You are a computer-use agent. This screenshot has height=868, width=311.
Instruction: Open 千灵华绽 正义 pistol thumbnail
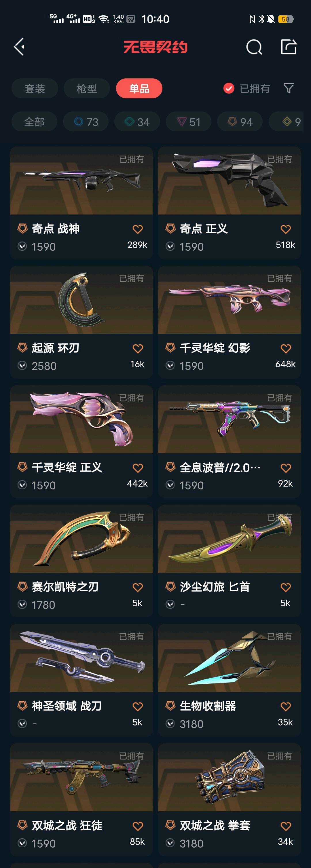[81, 419]
